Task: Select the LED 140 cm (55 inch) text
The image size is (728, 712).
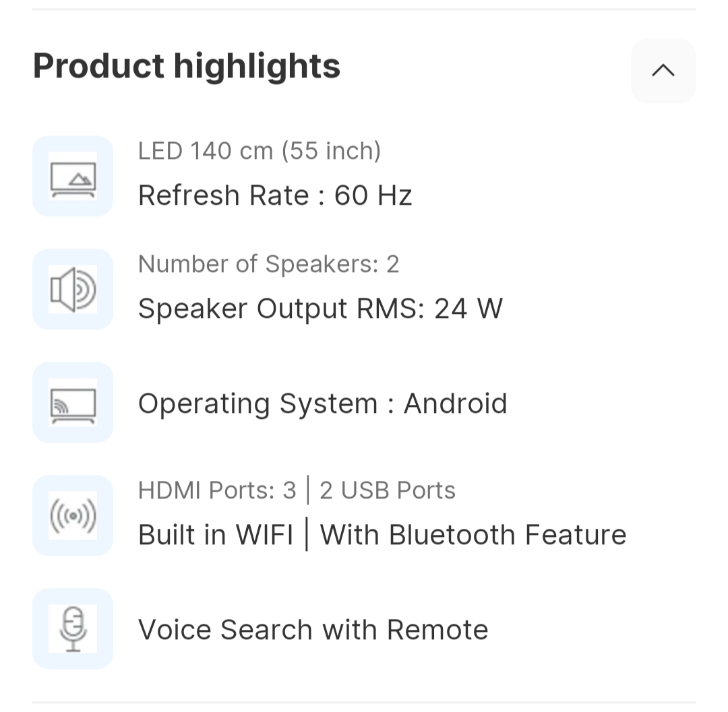Action: click(260, 151)
